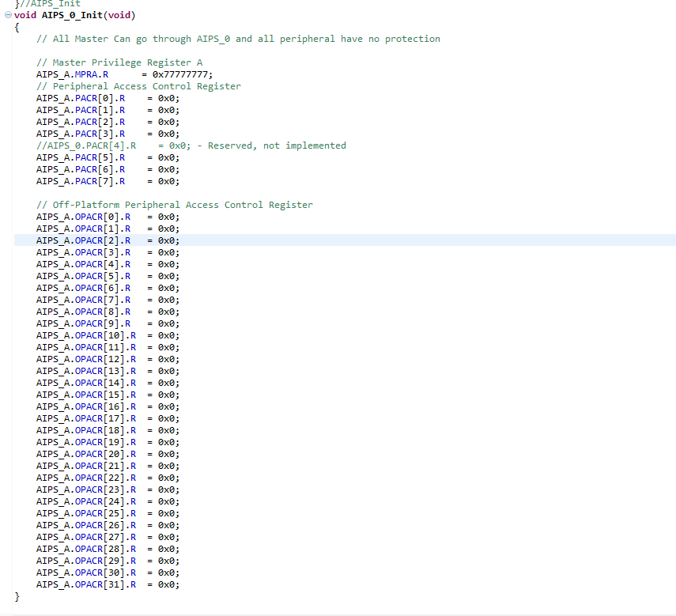The height and width of the screenshot is (616, 676).
Task: Click the AIPS_A.PACR[2].R line
Action: point(108,122)
